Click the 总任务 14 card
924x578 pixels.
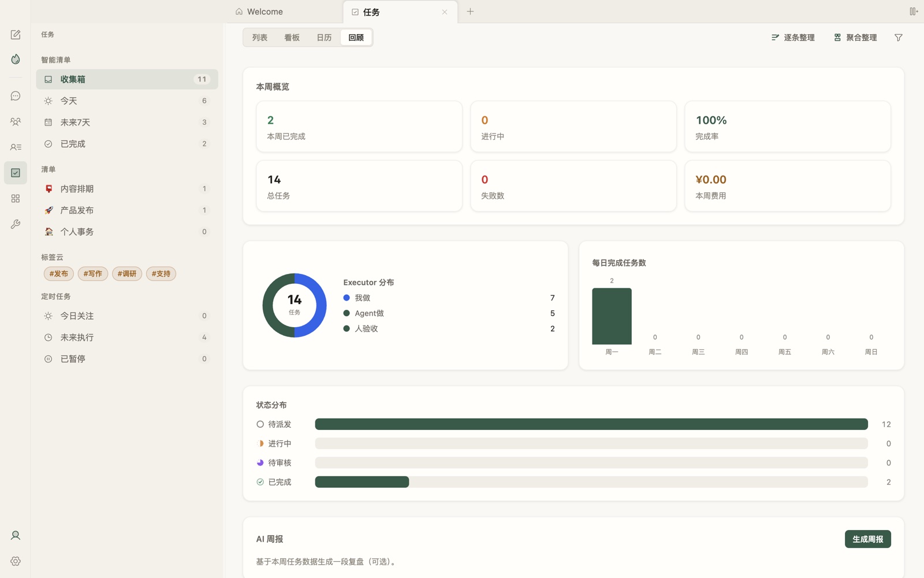359,186
